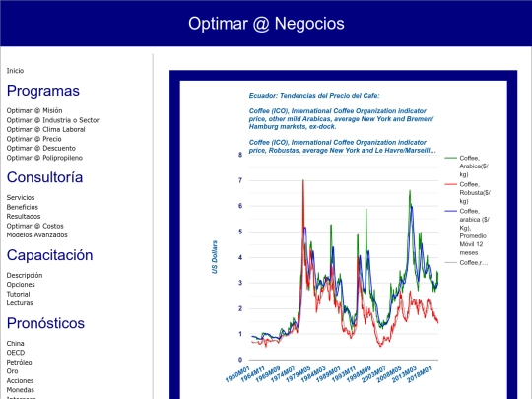The width and height of the screenshot is (532, 399).
Task: Click the 1998M09 x-axis label
Action: (359, 374)
